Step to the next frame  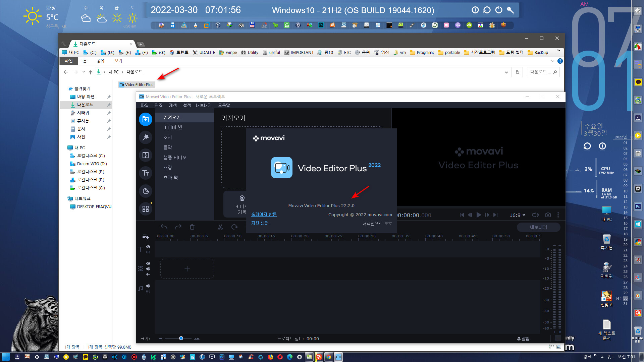[x=487, y=215]
